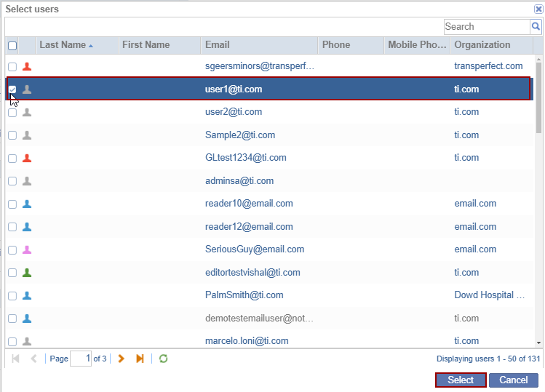Screen dimensions: 545x392
Task: Uncheck the user1@ti.com checkbox
Action: pyautogui.click(x=12, y=89)
